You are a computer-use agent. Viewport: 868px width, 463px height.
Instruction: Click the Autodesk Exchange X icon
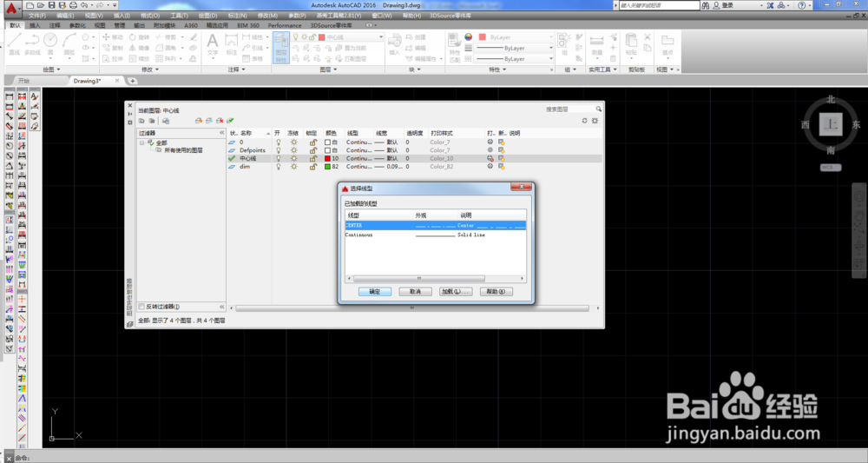(x=770, y=5)
